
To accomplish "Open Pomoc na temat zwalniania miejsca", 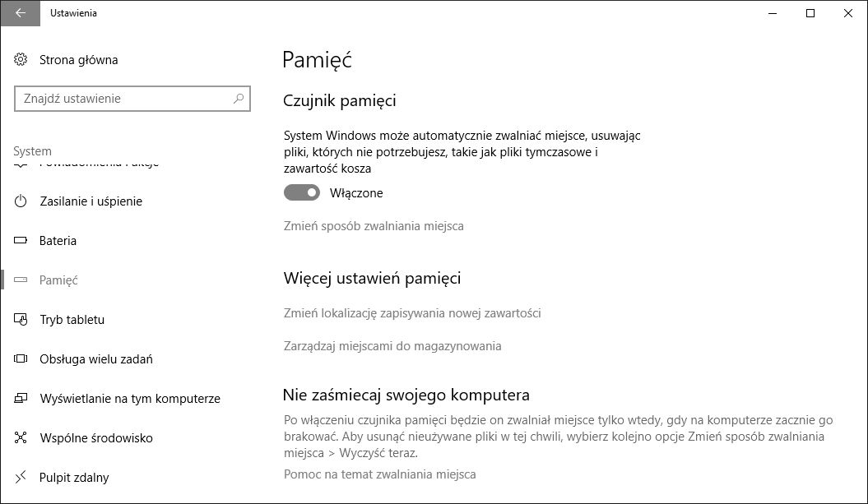I will point(379,474).
